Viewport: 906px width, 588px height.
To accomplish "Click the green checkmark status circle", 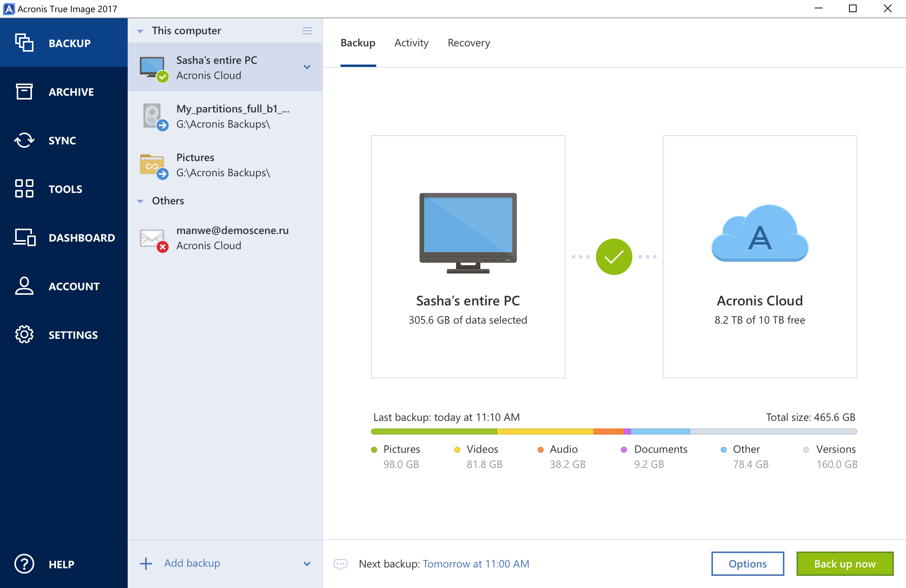I will click(x=614, y=257).
